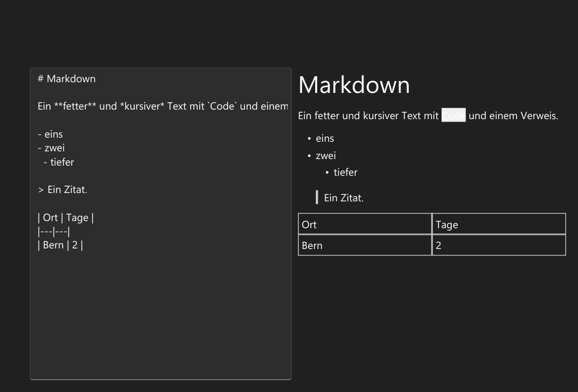Click the '| Ort | Tage |' source line
The height and width of the screenshot is (392, 578).
(66, 217)
